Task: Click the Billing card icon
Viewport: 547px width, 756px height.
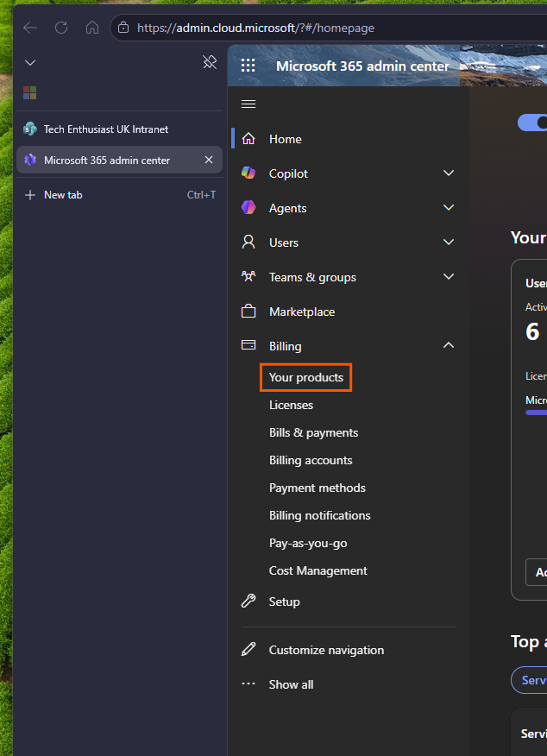Action: [248, 344]
